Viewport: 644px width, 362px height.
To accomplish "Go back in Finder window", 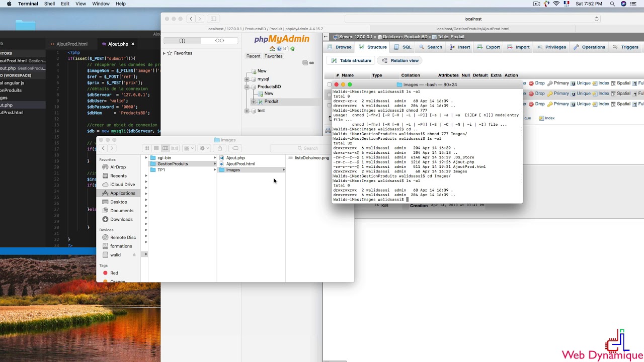I will tap(103, 148).
